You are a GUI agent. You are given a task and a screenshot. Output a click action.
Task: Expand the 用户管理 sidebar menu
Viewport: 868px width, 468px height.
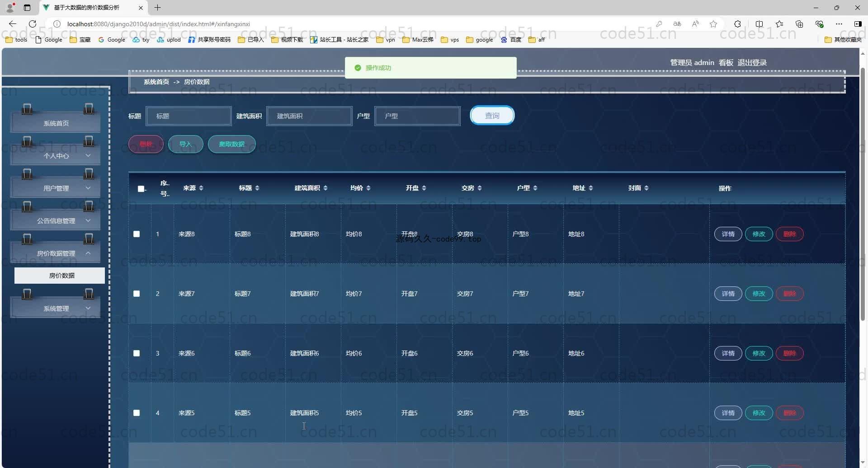[x=56, y=188]
